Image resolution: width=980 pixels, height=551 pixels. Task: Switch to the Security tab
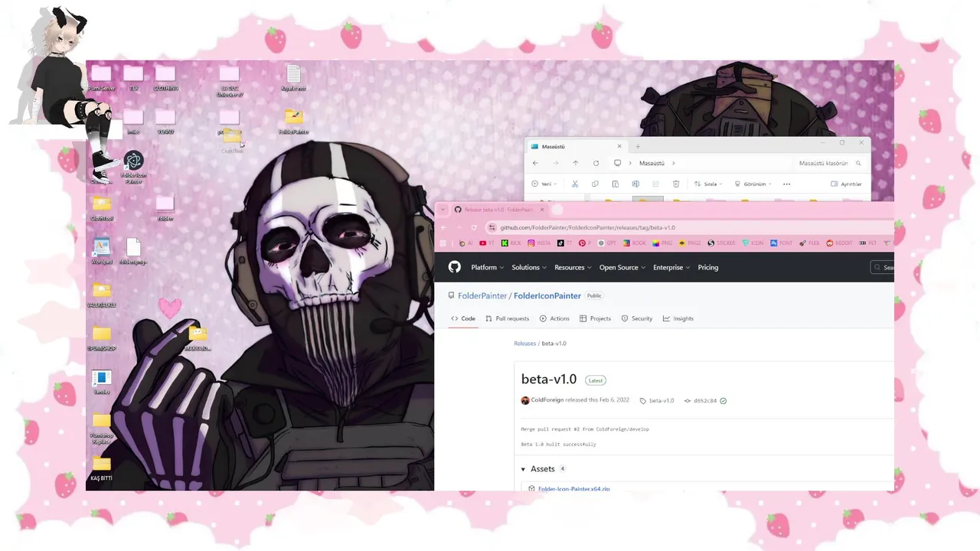[637, 318]
